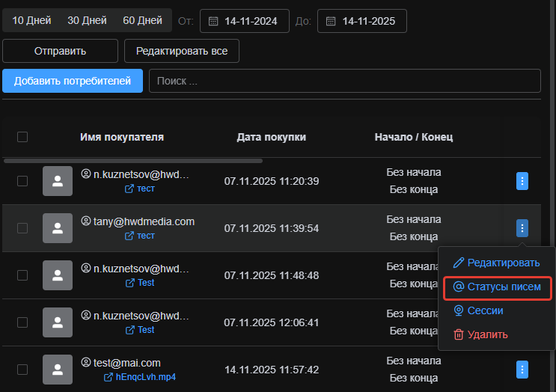Click calendar icon in the From date field
The image size is (556, 392).
pyautogui.click(x=213, y=21)
